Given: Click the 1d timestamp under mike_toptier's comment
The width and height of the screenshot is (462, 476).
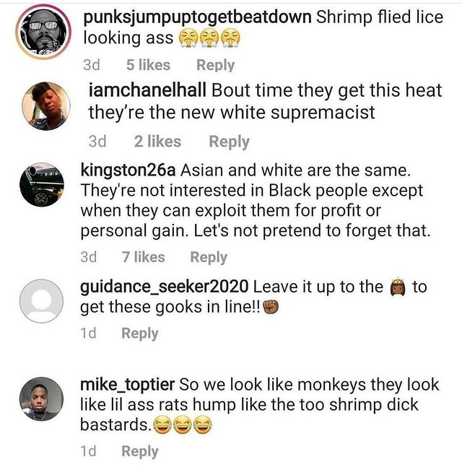Looking at the screenshot, I should (x=88, y=451).
